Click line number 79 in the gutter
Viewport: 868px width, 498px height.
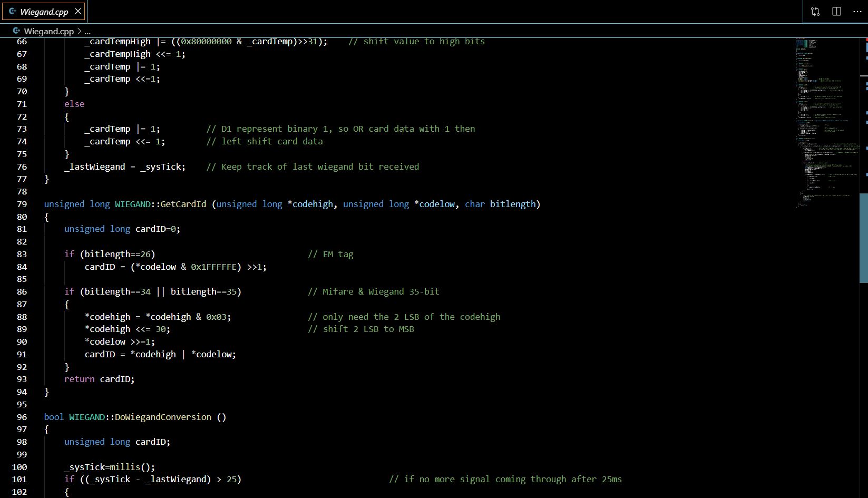[x=22, y=204]
